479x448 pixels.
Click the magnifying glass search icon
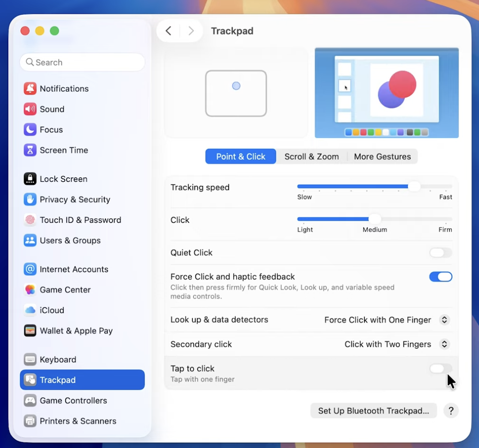(x=30, y=62)
